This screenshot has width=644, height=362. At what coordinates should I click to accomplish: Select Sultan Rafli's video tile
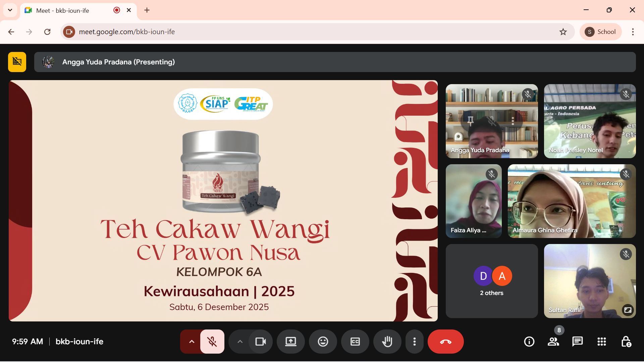coord(590,281)
